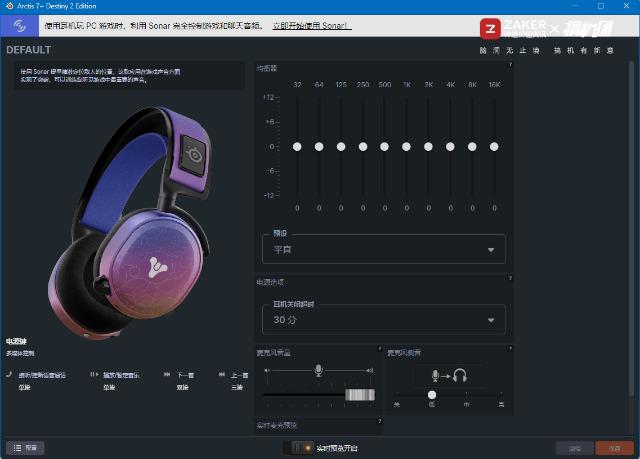The width and height of the screenshot is (640, 459).
Task: Click the DEFAULT configuration name heading
Action: click(29, 50)
